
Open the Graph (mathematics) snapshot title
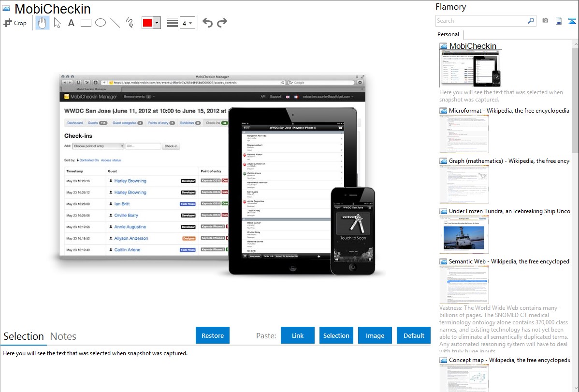(x=509, y=161)
